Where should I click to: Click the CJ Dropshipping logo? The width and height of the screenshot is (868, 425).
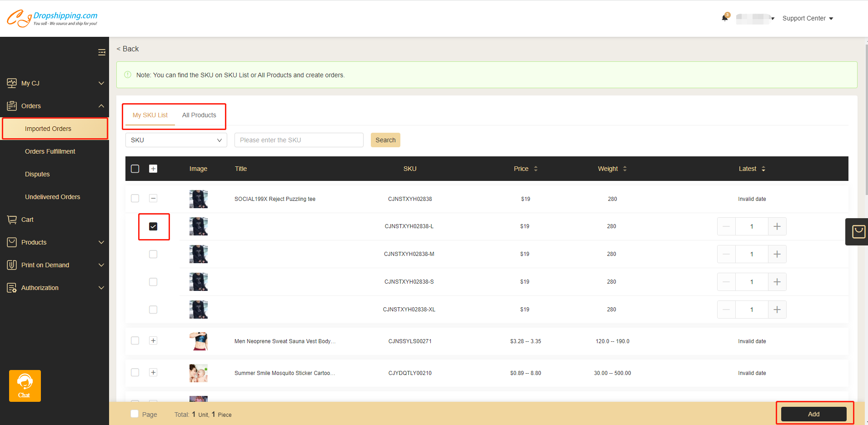pos(52,18)
